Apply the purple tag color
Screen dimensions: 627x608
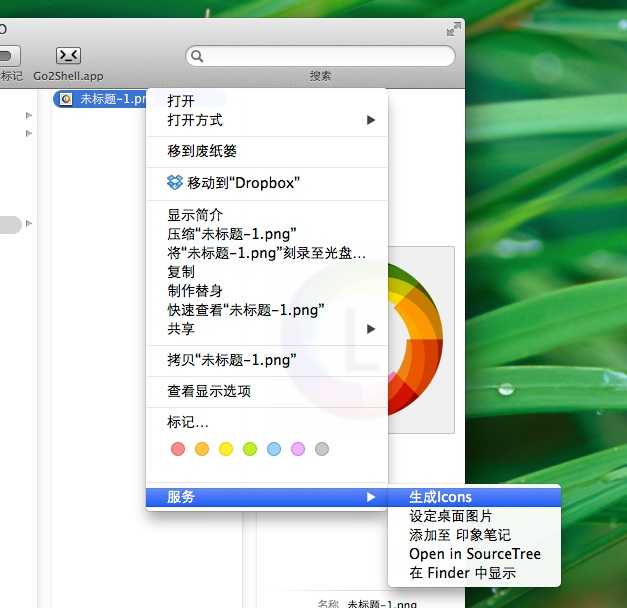point(298,449)
